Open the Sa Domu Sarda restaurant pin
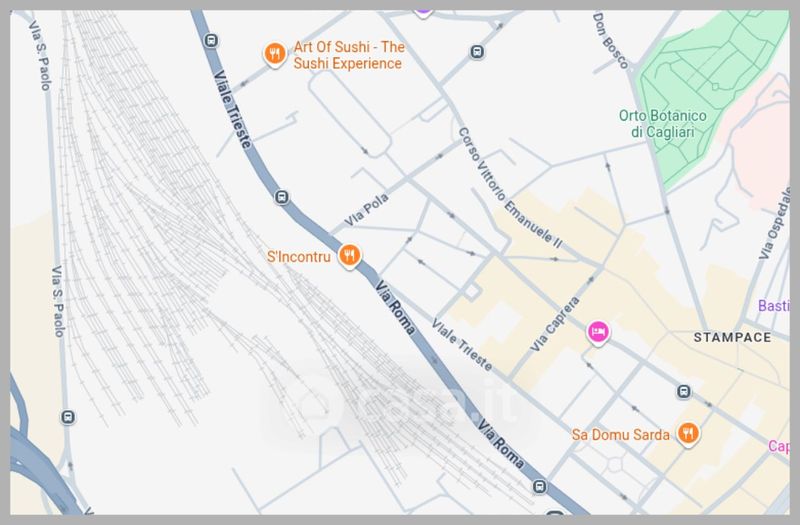 tap(688, 434)
